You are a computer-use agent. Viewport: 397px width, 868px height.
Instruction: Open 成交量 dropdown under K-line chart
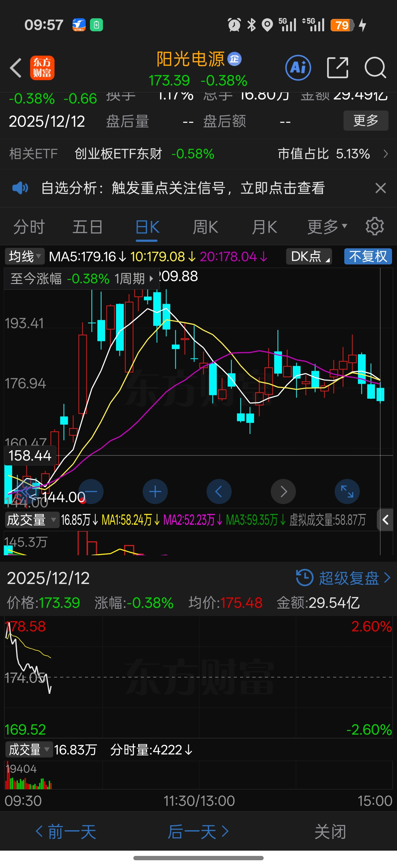click(32, 520)
